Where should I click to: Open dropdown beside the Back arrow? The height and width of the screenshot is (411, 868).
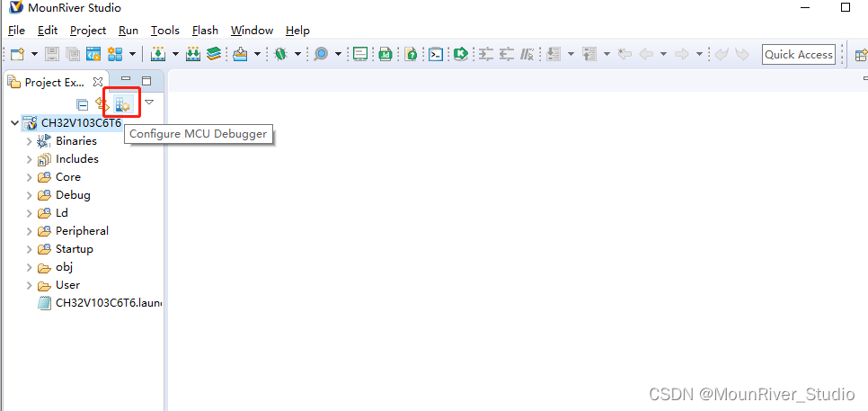point(662,54)
